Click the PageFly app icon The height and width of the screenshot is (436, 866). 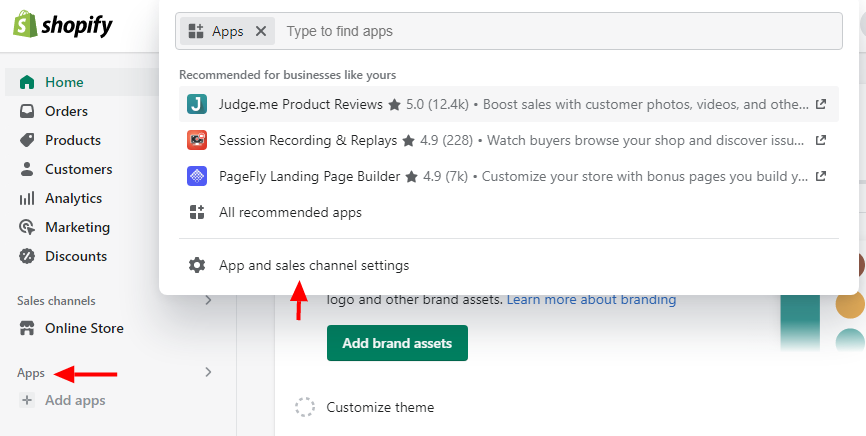[x=197, y=176]
